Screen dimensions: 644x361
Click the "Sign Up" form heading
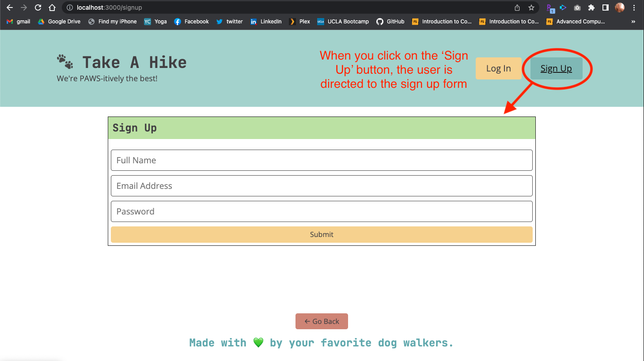coord(135,128)
